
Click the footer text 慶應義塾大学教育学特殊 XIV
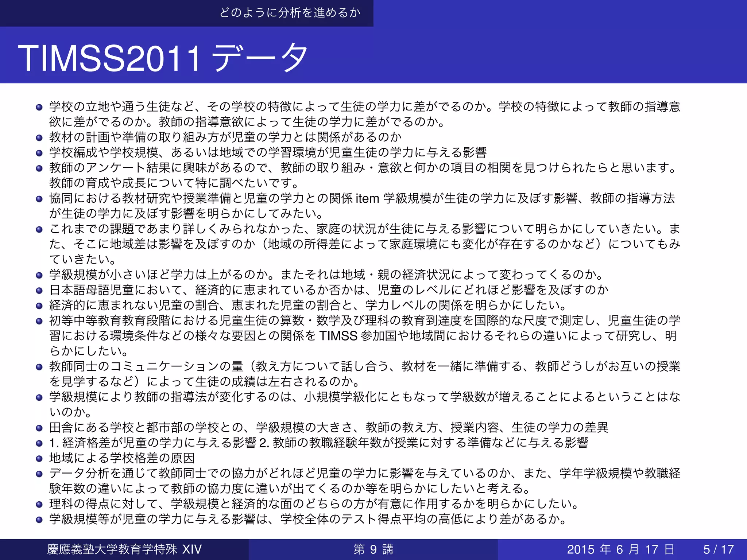(x=124, y=549)
